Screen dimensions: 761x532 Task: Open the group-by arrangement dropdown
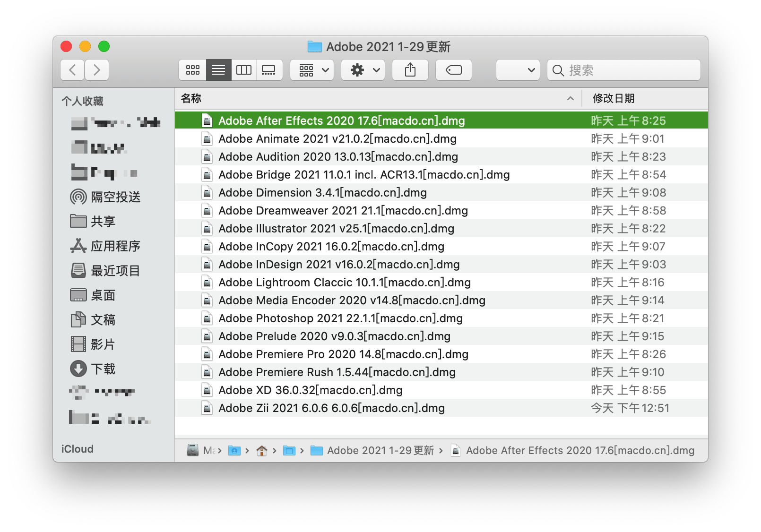(x=312, y=70)
